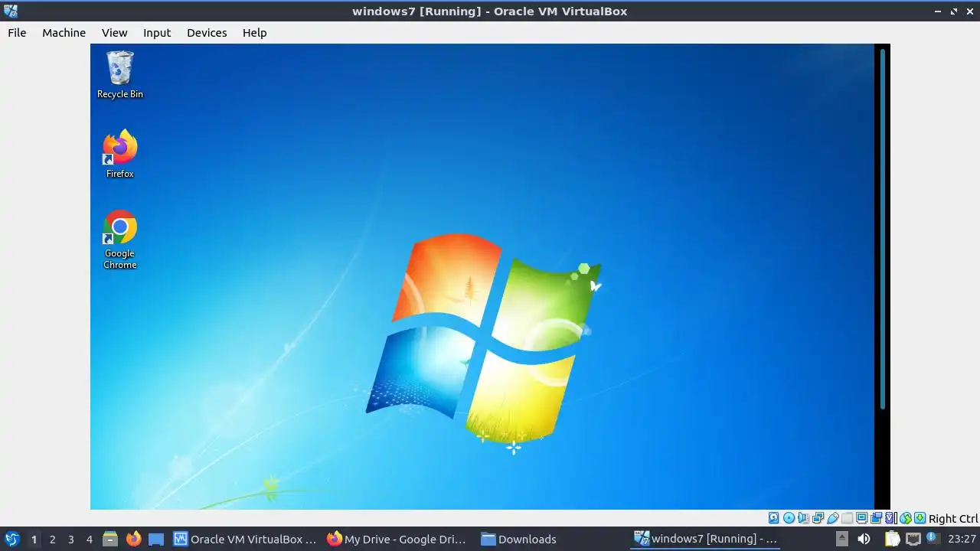This screenshot has width=980, height=551.
Task: Minimize the VirtualBox VM window
Action: [x=938, y=11]
